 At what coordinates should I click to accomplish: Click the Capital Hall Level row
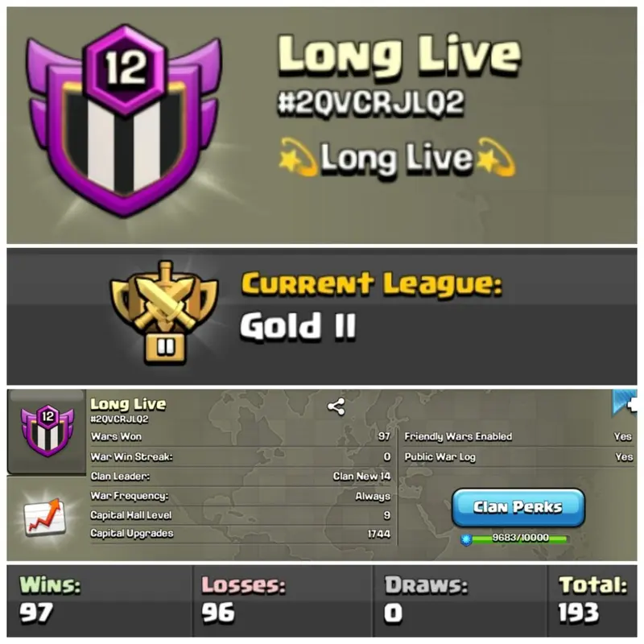pyautogui.click(x=240, y=515)
